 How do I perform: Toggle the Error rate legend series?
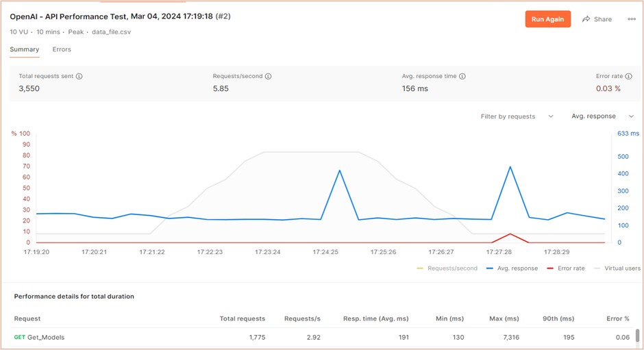pos(565,268)
